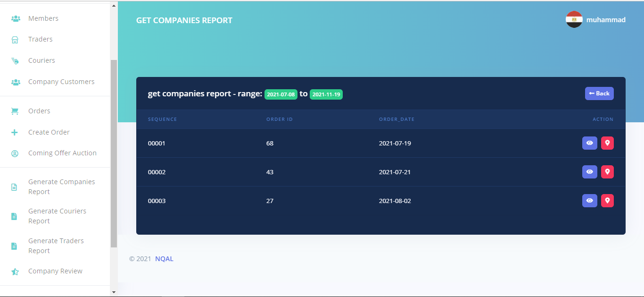Open Generate Traders Report page
This screenshot has width=644, height=297.
pyautogui.click(x=55, y=246)
